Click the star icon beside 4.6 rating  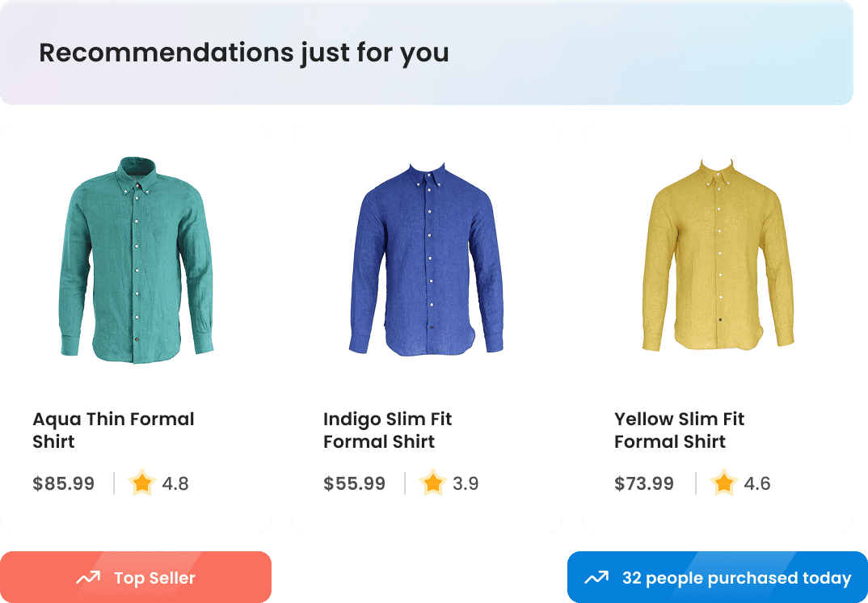click(724, 483)
